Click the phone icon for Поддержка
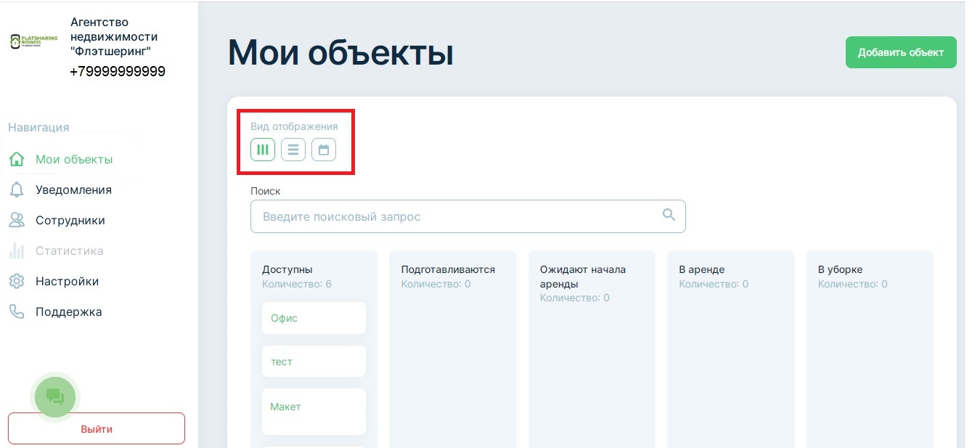Viewport: 980px width, 448px height. click(17, 312)
